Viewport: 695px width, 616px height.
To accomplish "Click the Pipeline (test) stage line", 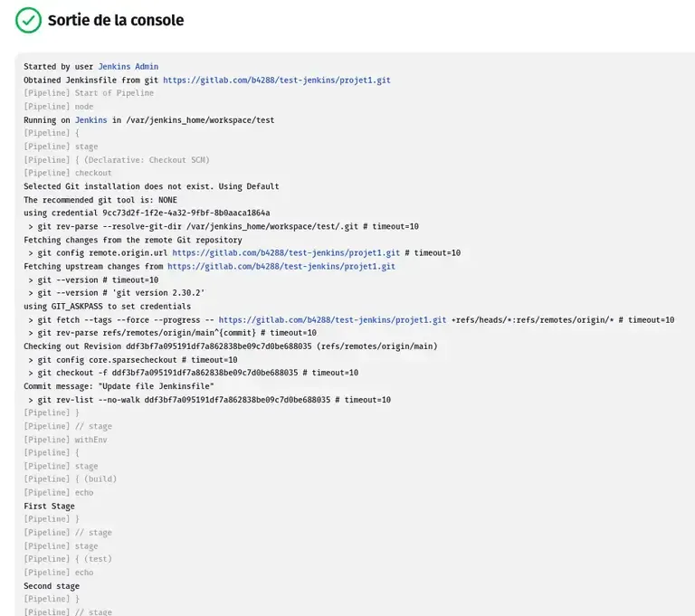I will (x=68, y=559).
